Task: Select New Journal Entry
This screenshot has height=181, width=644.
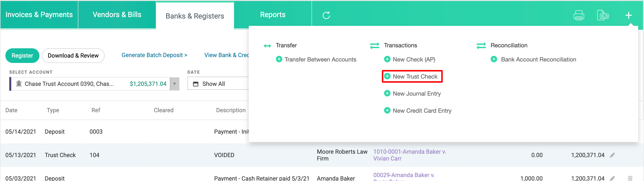Action: click(416, 93)
